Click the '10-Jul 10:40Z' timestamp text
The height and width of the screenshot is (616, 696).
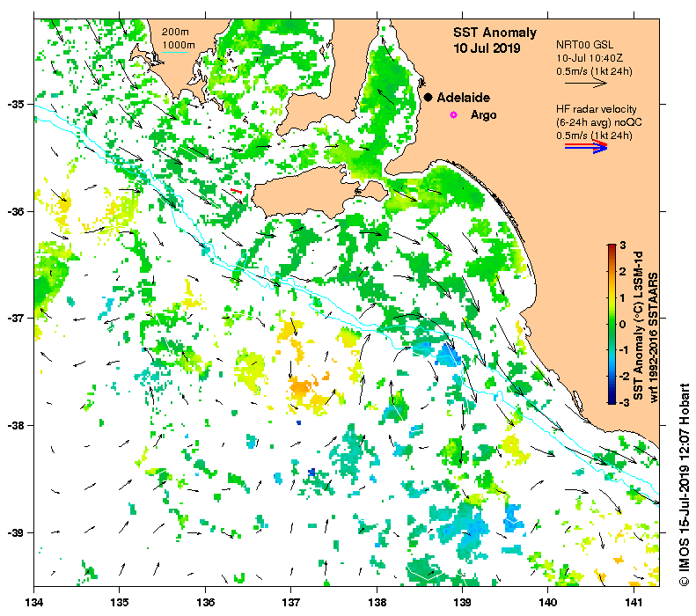(590, 58)
